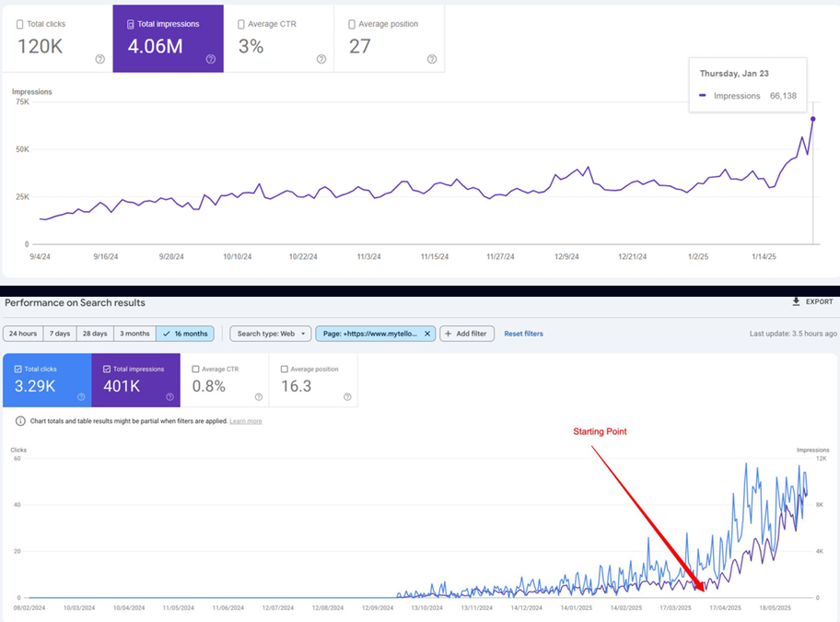The image size is (840, 622).
Task: Open the Learn more link
Action: (246, 421)
